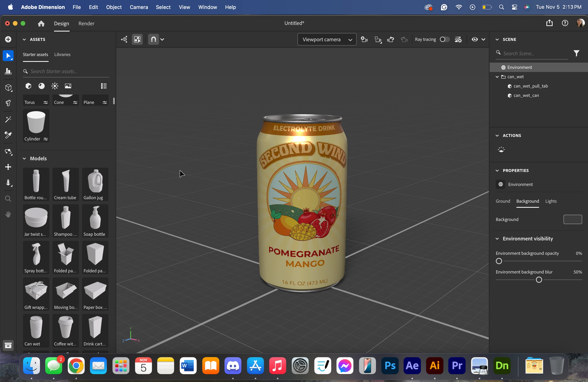Image resolution: width=588 pixels, height=382 pixels.
Task: Select the Sampler eyedropper tool
Action: click(8, 135)
